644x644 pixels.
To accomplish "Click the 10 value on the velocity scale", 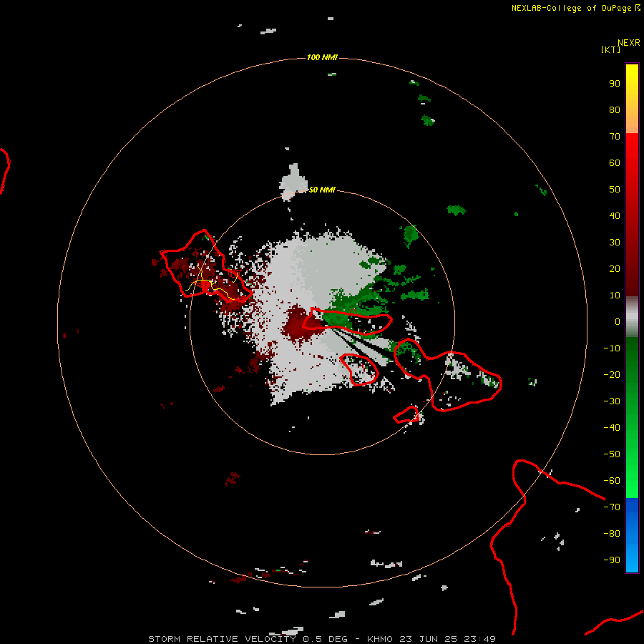I will [x=615, y=296].
